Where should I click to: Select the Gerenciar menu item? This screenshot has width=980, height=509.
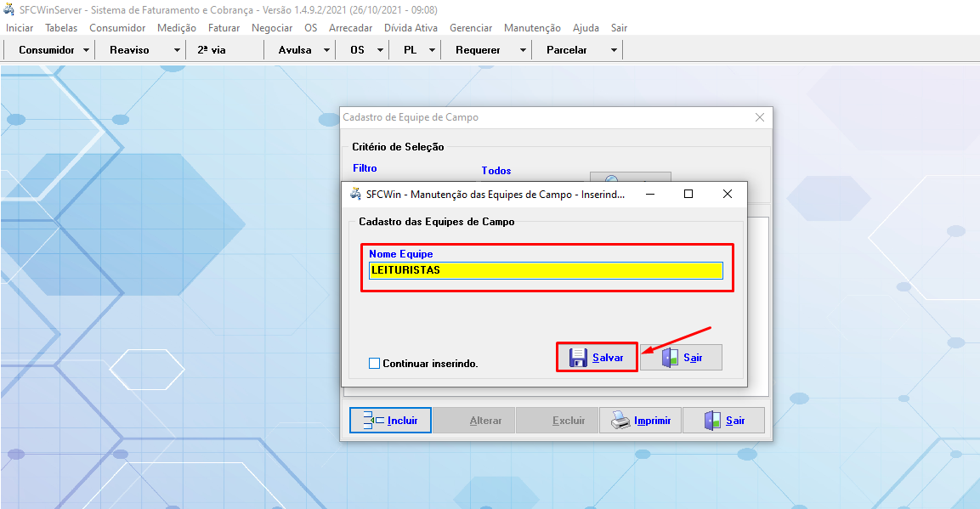coord(471,28)
